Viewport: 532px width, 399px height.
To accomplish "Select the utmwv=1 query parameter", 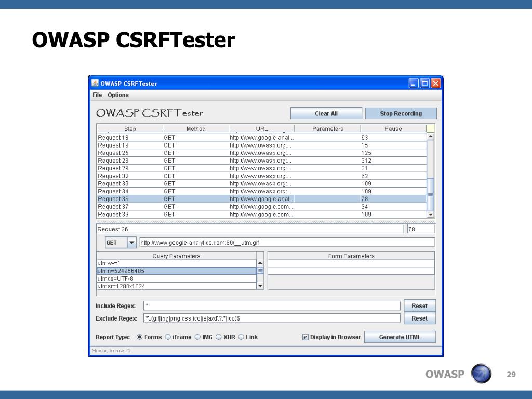I will tap(177, 263).
